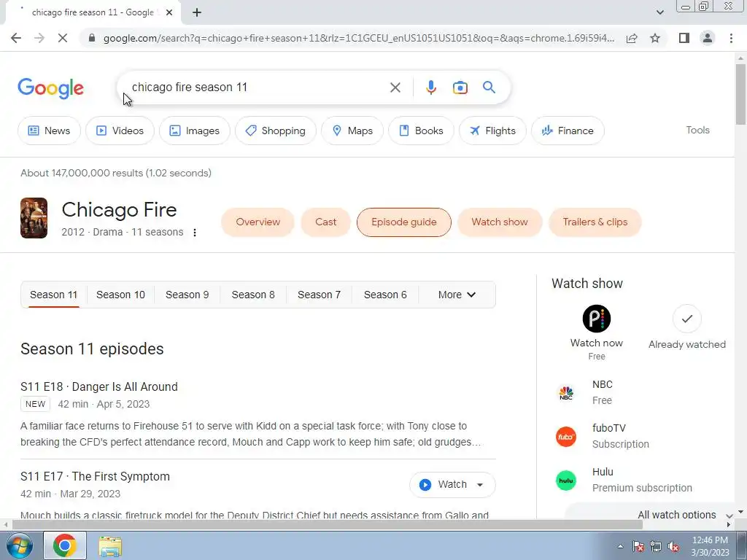Switch to the Season 7 tab
Screen dimensions: 747x560
(x=320, y=295)
